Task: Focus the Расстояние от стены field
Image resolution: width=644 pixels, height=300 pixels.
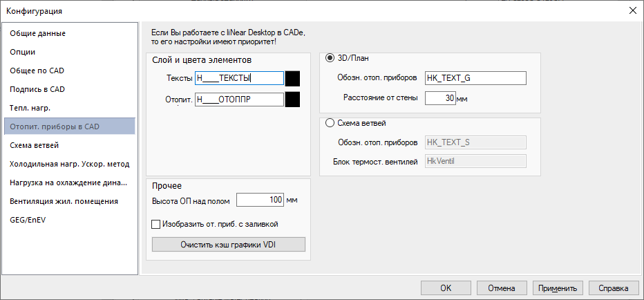Action: click(x=440, y=98)
